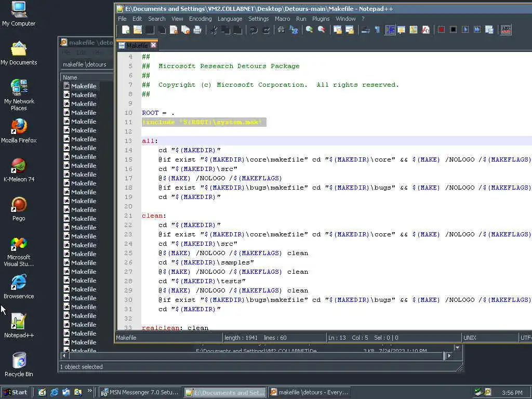Click the length : 1941 lines : 60 status field
This screenshot has width=532, height=399.
(274, 338)
